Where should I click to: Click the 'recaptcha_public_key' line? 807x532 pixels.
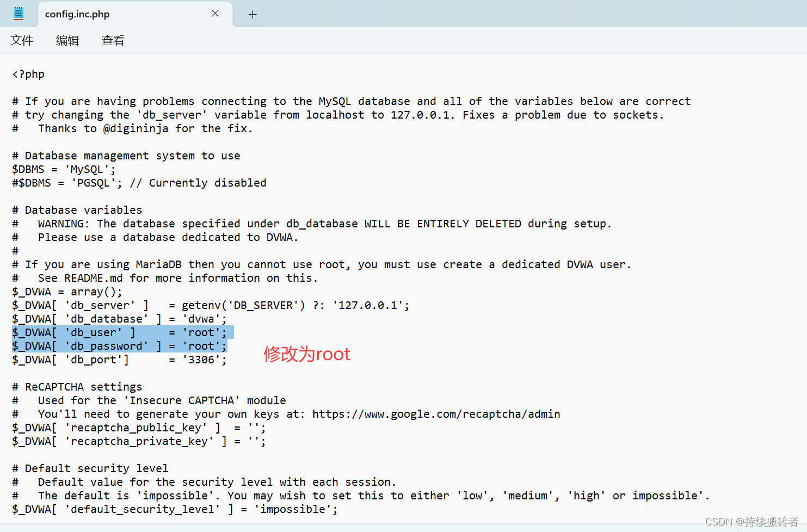[139, 428]
